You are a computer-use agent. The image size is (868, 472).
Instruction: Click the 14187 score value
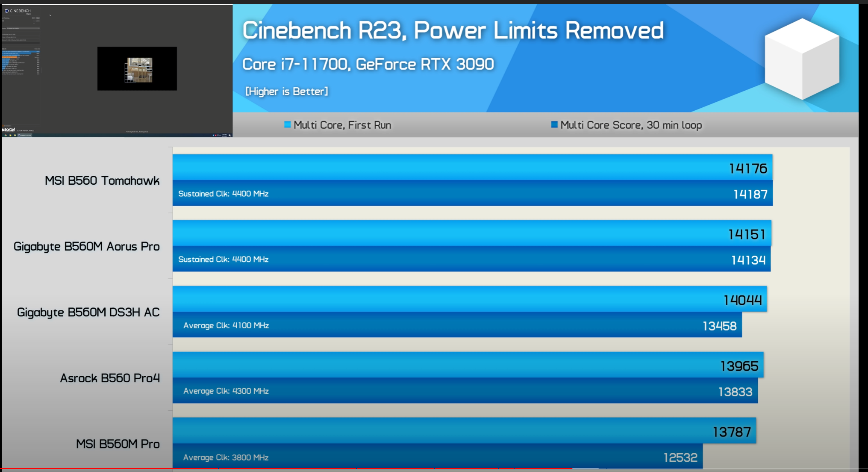750,195
